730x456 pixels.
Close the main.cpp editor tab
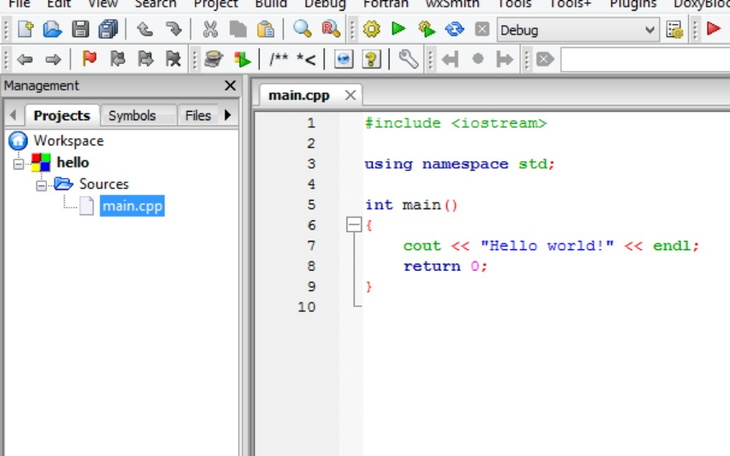point(350,96)
